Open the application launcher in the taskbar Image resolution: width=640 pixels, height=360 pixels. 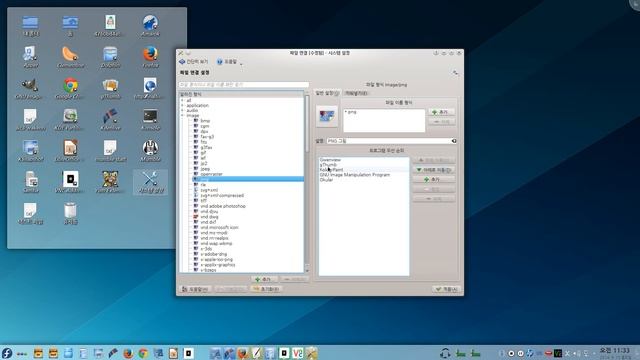pyautogui.click(x=7, y=353)
